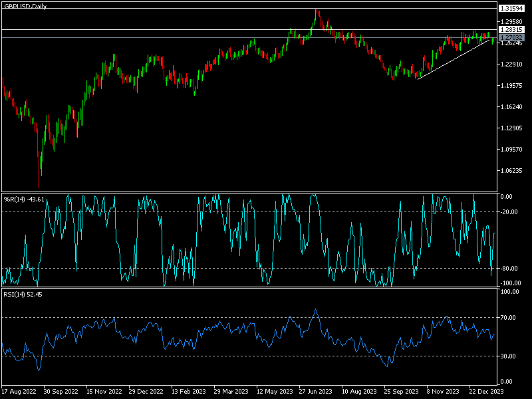
Task: Click the 1.12905 price axis value
Action: click(511, 128)
